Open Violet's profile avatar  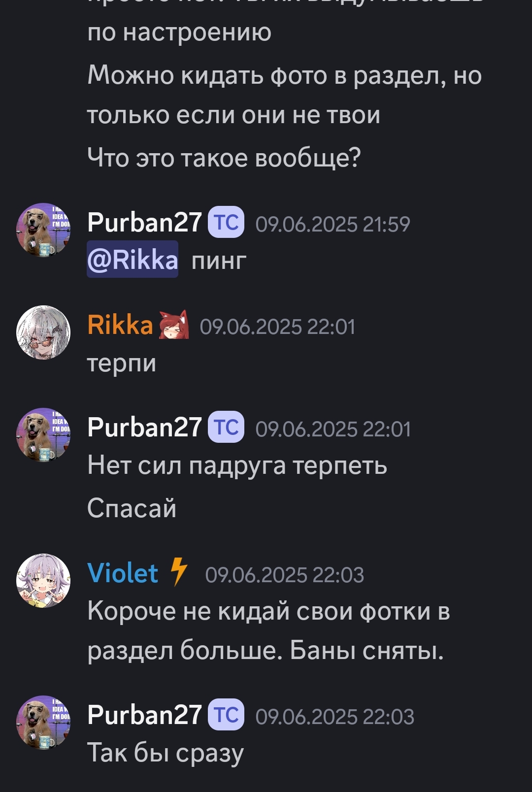[x=43, y=581]
